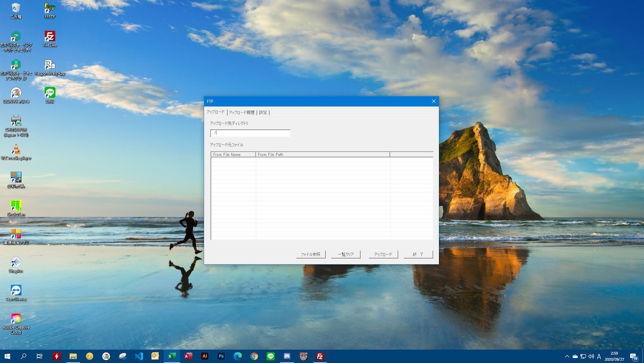Open Outlook from the taskbar

tap(155, 356)
